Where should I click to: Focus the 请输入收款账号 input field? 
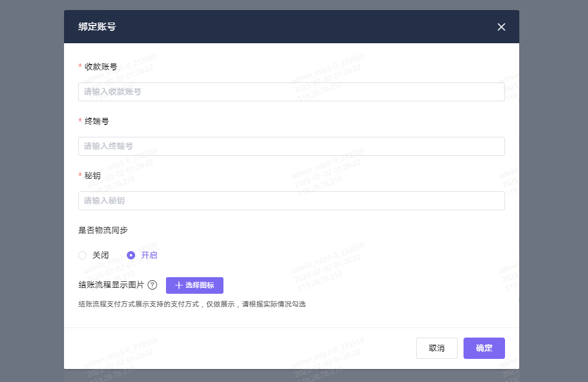[291, 92]
